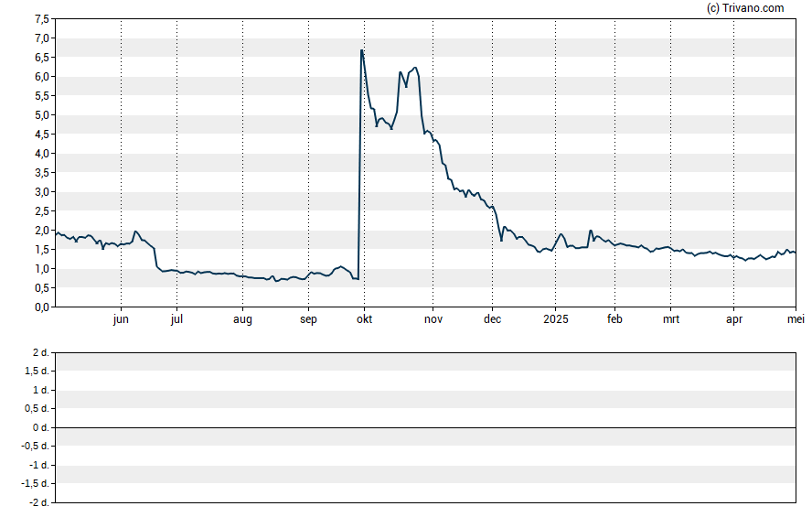Image resolution: width=812 pixels, height=517 pixels.
Task: Click the 'jun' month label
Action: [x=121, y=319]
